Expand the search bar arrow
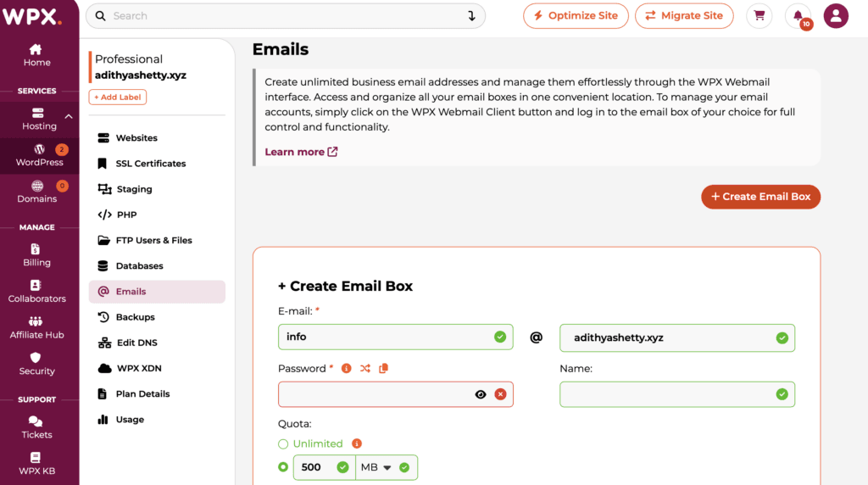This screenshot has height=485, width=868. [x=471, y=16]
